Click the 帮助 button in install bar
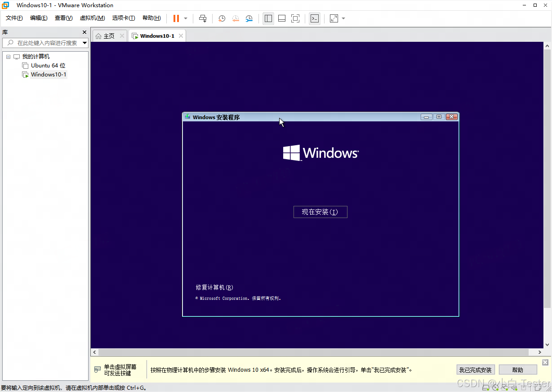 pos(518,370)
